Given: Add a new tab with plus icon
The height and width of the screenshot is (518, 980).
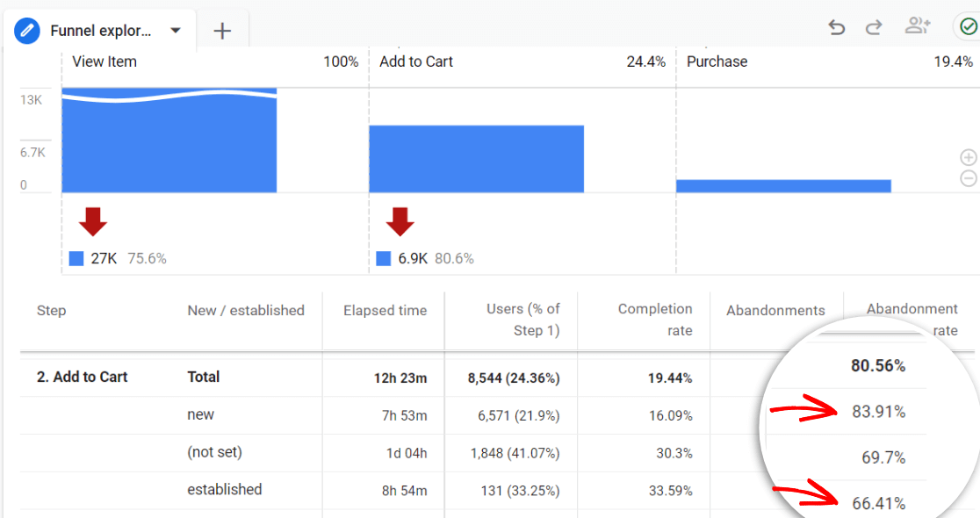Looking at the screenshot, I should (222, 31).
